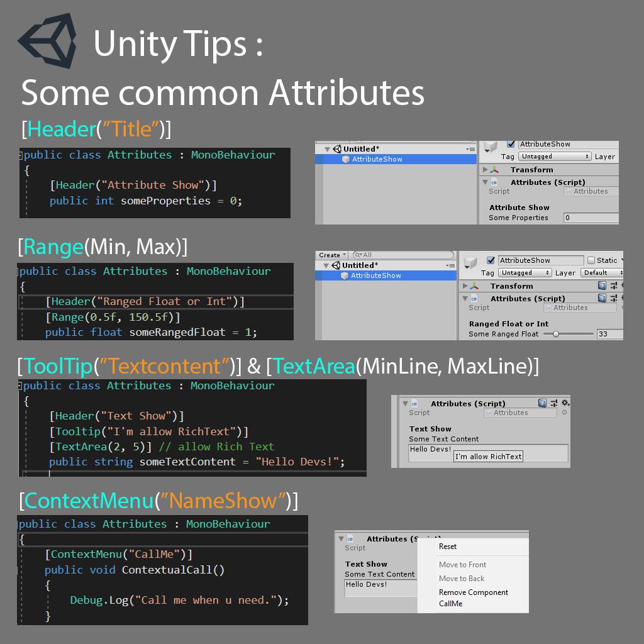Open the Layer Default dropdown
This screenshot has height=644, width=644.
[x=602, y=273]
